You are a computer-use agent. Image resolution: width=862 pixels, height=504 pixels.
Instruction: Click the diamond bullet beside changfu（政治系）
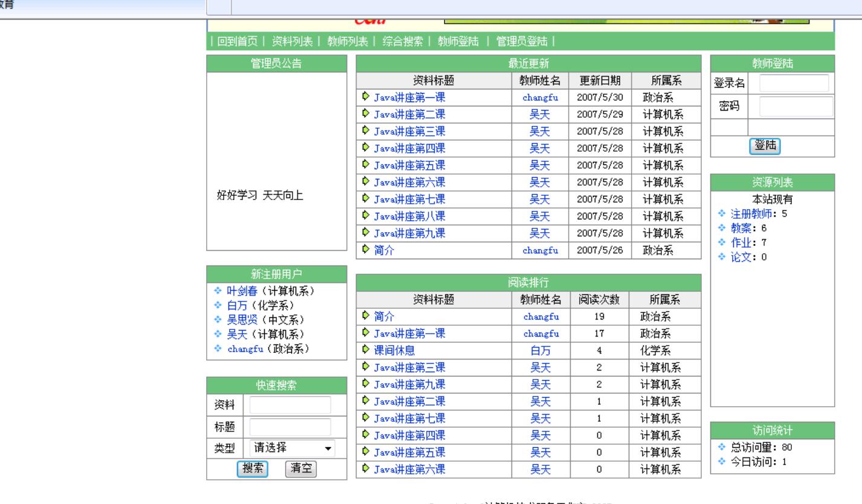click(x=218, y=349)
